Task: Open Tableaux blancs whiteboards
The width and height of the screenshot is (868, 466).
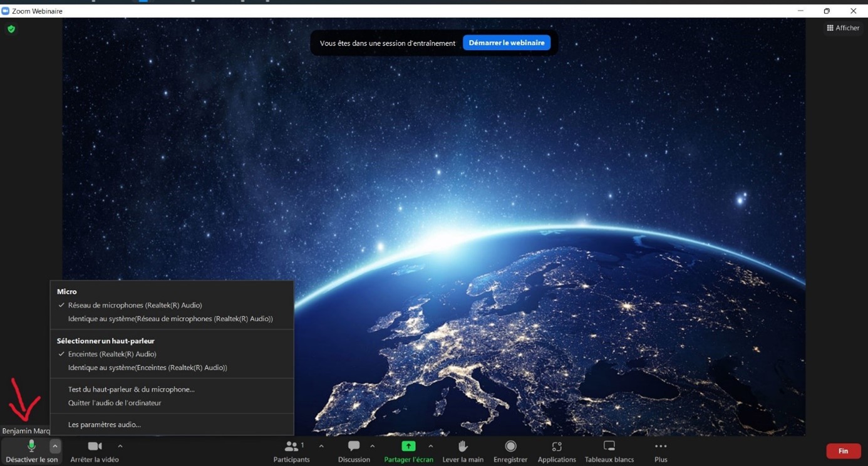Action: click(609, 451)
